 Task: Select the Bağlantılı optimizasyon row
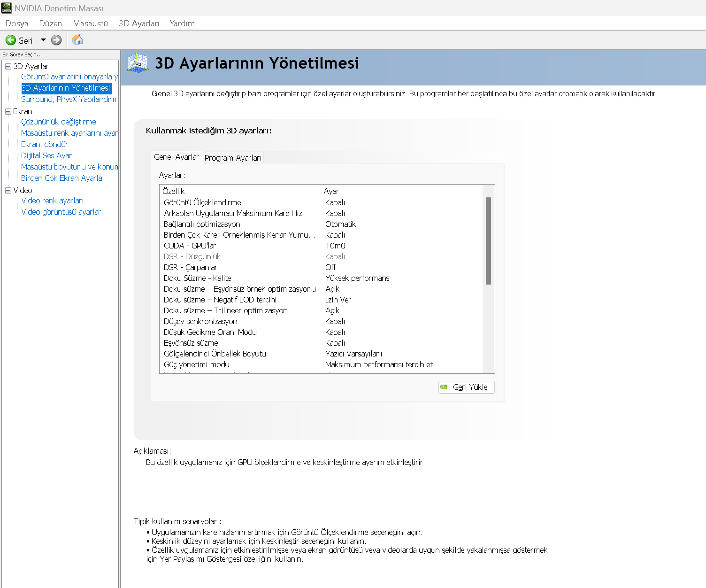click(321, 224)
